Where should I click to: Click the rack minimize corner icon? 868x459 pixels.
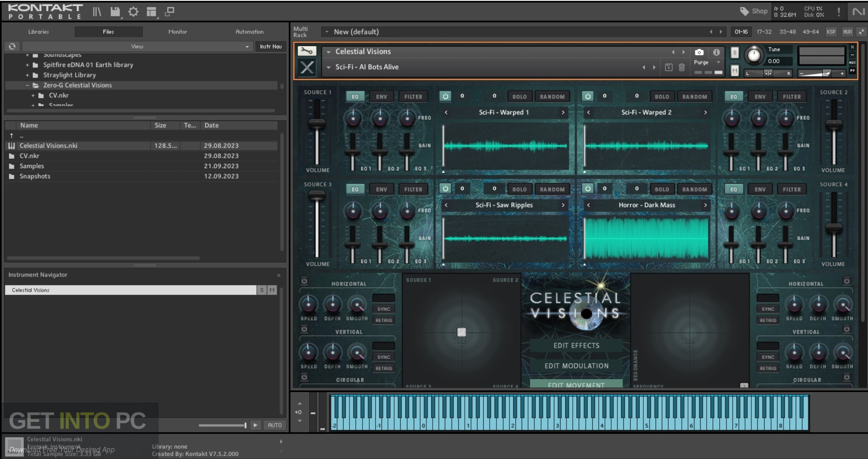pos(861,32)
